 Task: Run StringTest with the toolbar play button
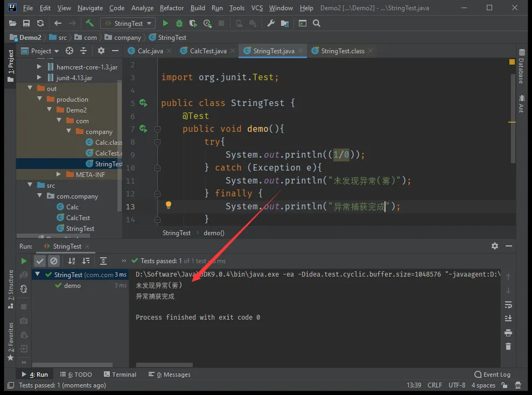point(165,23)
